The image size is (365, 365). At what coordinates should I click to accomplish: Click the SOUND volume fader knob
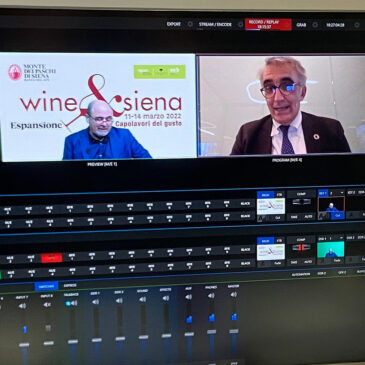144,337
